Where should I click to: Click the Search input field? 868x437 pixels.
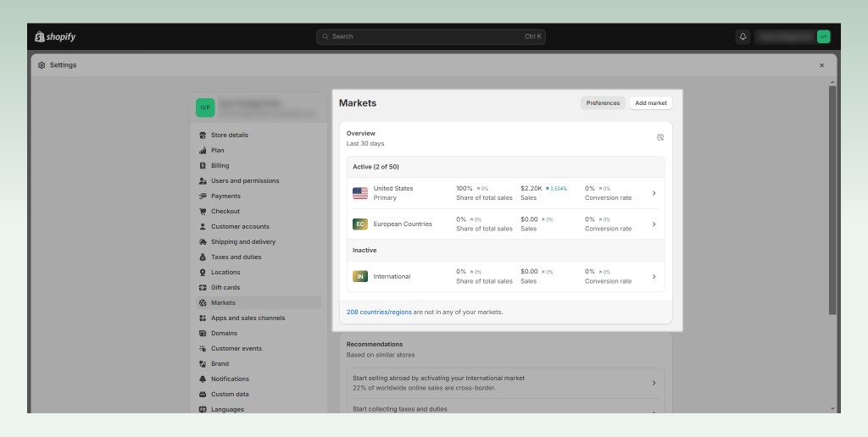click(x=431, y=36)
